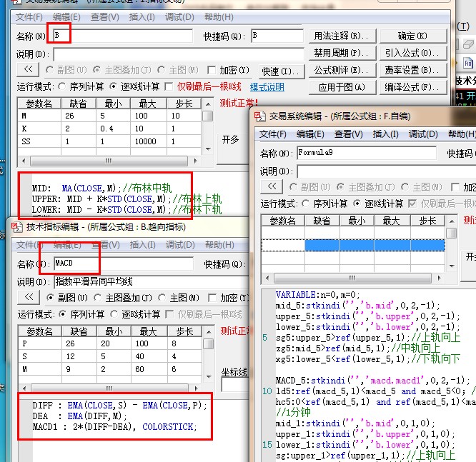Click 应用于图(A) button
This screenshot has width=476, height=462.
pyautogui.click(x=342, y=87)
